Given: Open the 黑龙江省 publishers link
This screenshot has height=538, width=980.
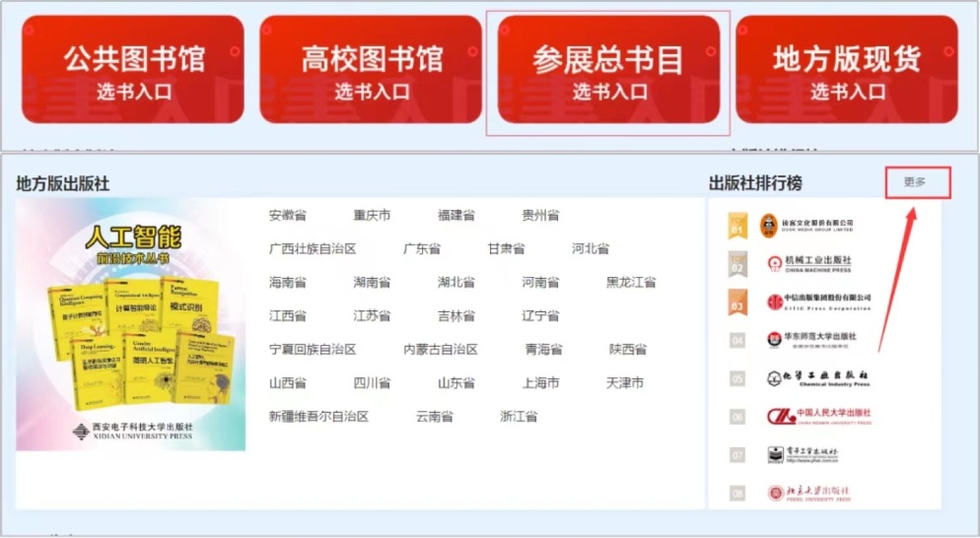Looking at the screenshot, I should pyautogui.click(x=631, y=283).
